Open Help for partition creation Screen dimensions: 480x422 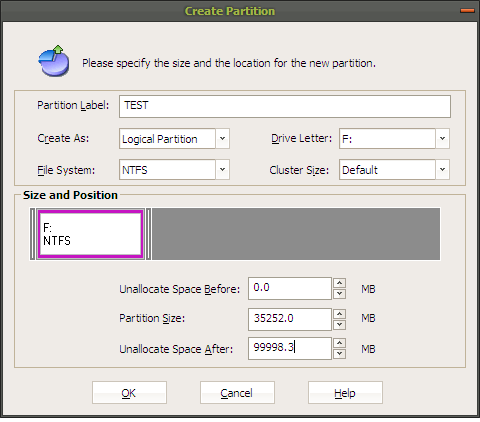coord(345,393)
